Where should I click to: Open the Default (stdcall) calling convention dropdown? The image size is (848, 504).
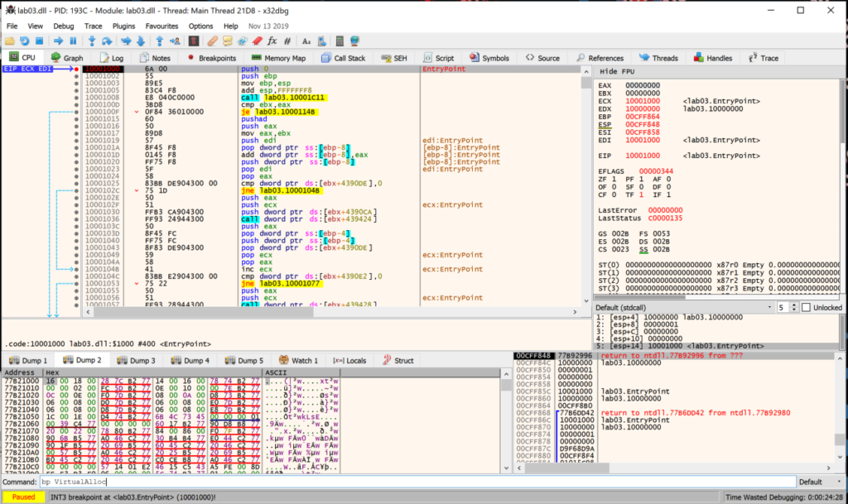click(x=683, y=307)
